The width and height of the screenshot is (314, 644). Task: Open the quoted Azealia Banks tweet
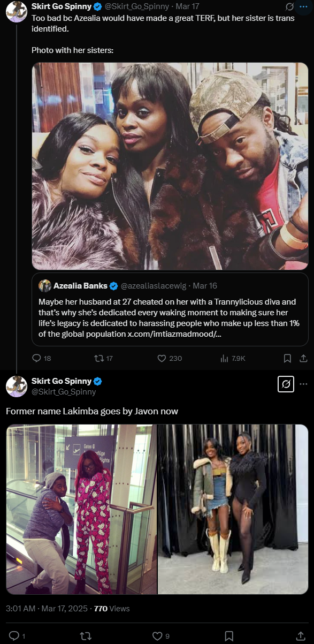pyautogui.click(x=170, y=309)
